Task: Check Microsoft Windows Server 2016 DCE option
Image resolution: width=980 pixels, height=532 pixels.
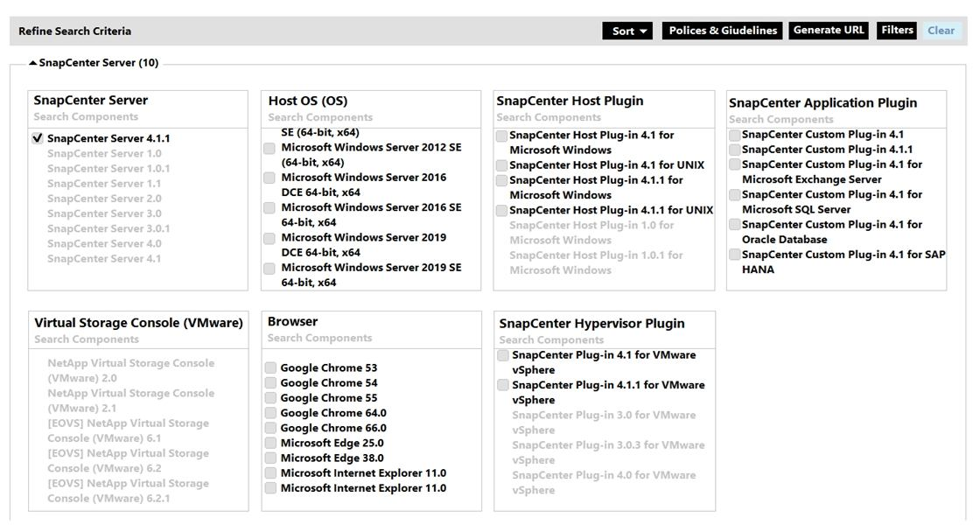Action: click(270, 178)
